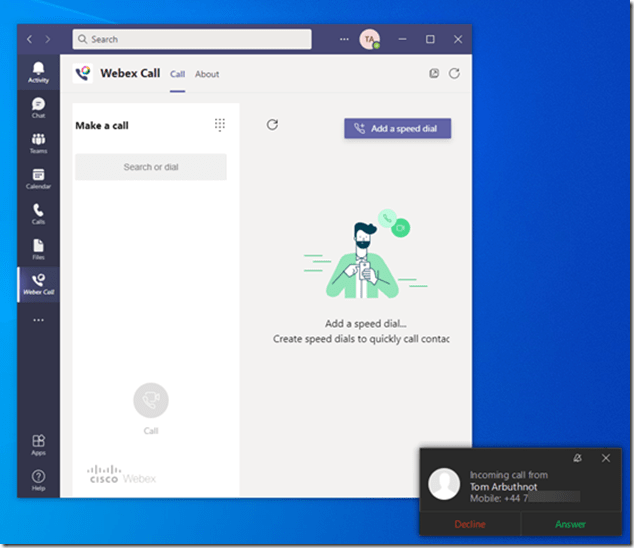634x548 pixels.
Task: Go forward with the right arrow
Action: click(48, 39)
